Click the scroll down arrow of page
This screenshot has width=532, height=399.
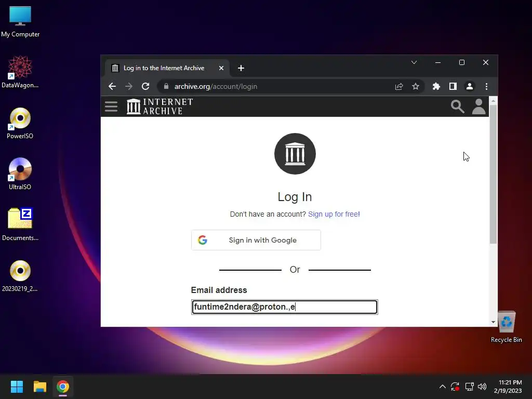494,322
